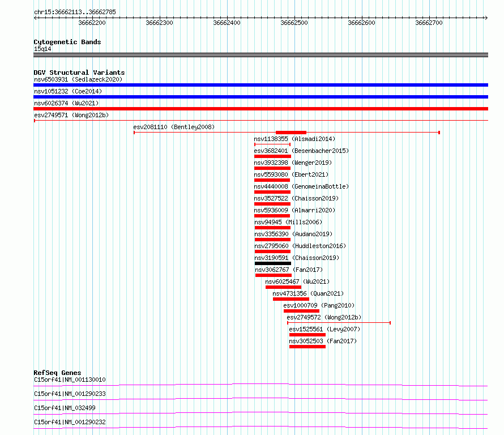
Task: Click the 36662400 ruler position
Action: point(227,23)
